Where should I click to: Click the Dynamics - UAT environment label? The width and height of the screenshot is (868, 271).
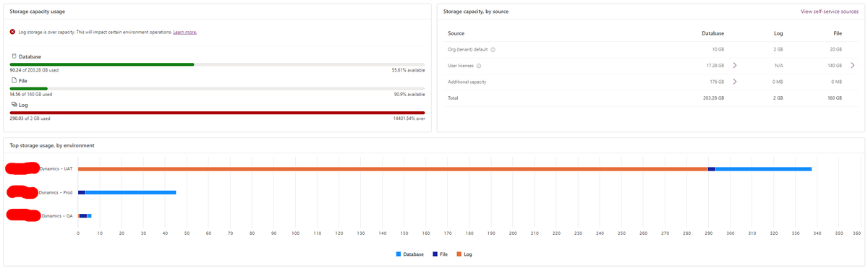click(56, 169)
